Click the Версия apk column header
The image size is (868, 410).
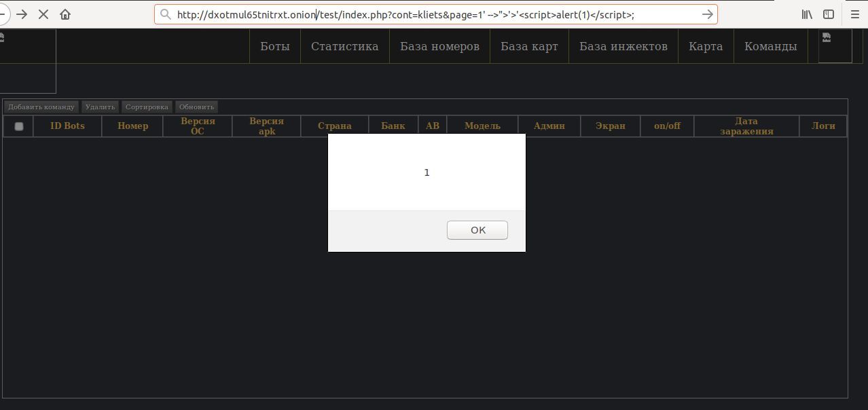pyautogui.click(x=267, y=126)
